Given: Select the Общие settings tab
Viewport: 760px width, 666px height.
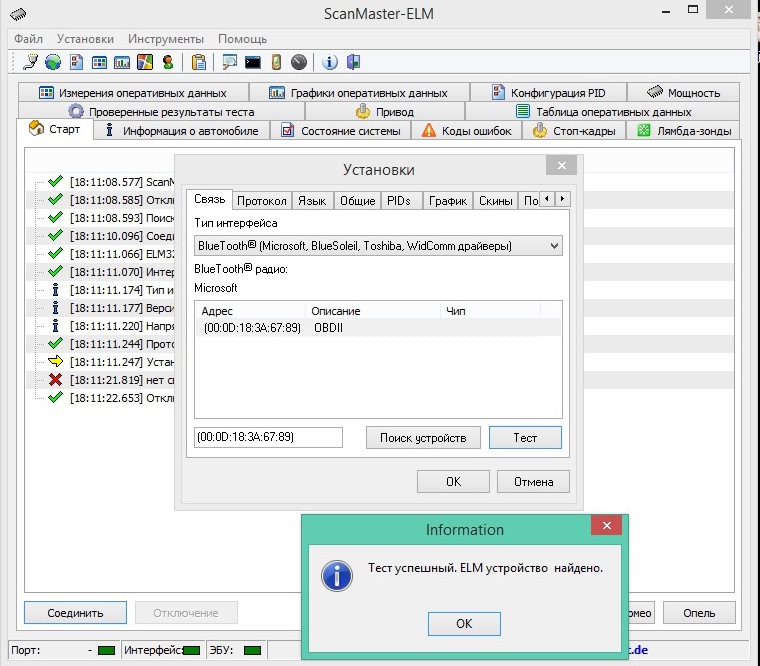Looking at the screenshot, I should point(358,201).
